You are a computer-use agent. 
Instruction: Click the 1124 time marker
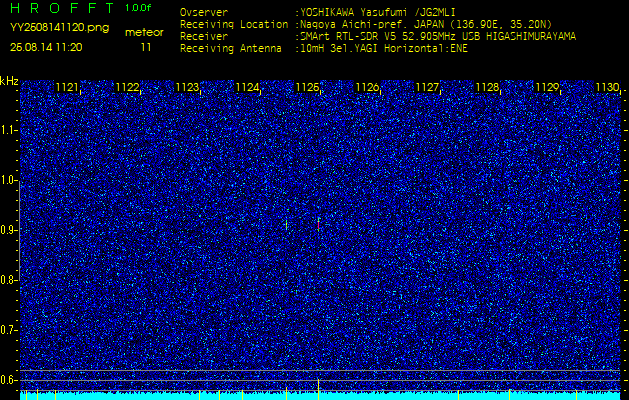(x=247, y=87)
